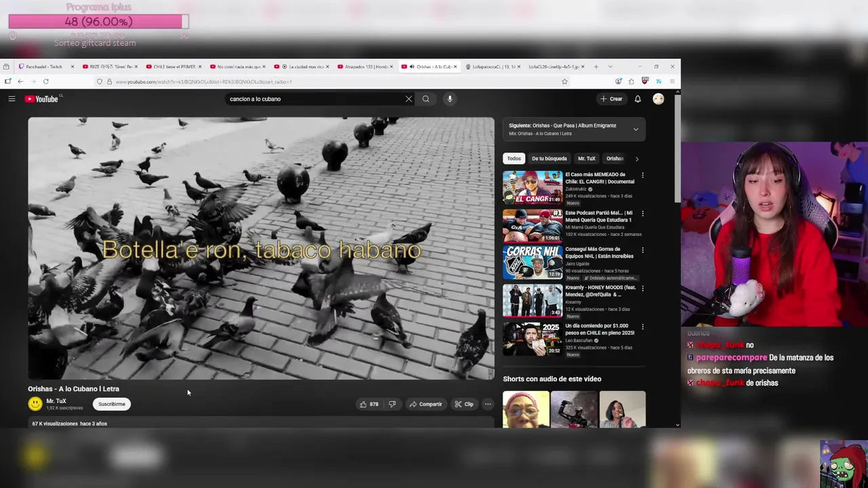Screen dimensions: 868x488
Task: Open options for $1.000 pesos video
Action: (643, 327)
